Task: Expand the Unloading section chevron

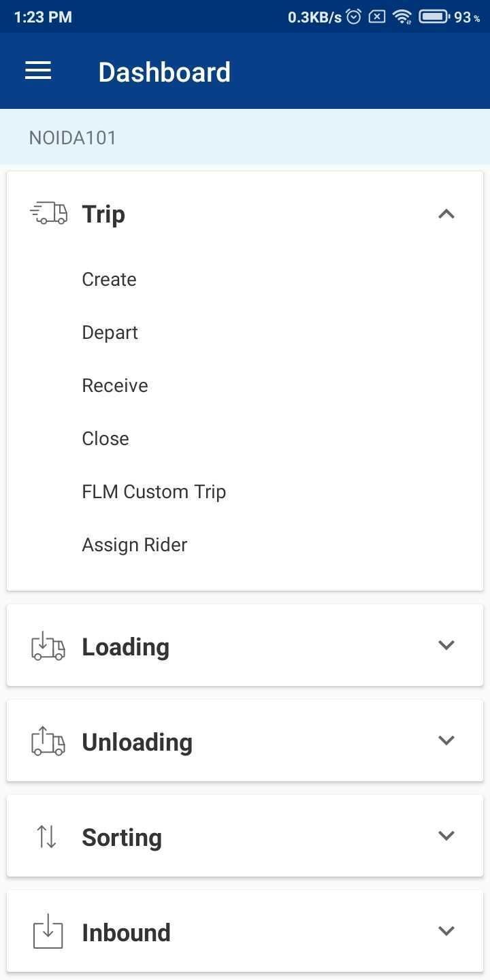Action: [x=446, y=740]
